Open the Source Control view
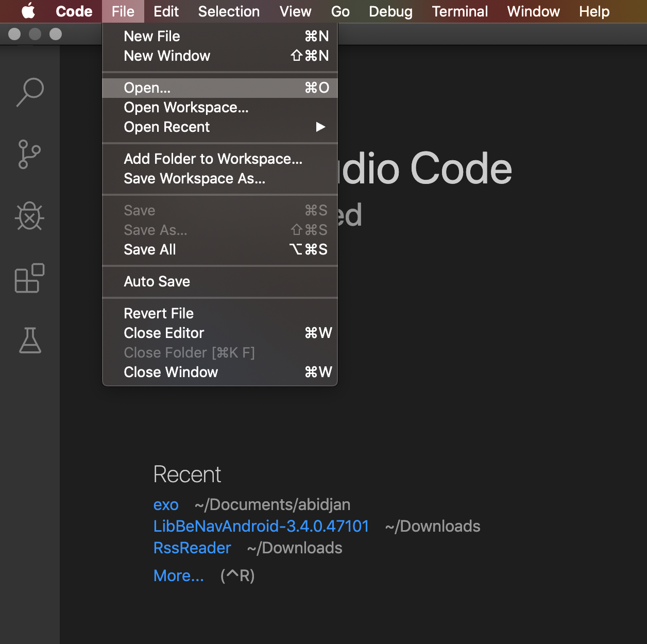647x644 pixels. [29, 154]
